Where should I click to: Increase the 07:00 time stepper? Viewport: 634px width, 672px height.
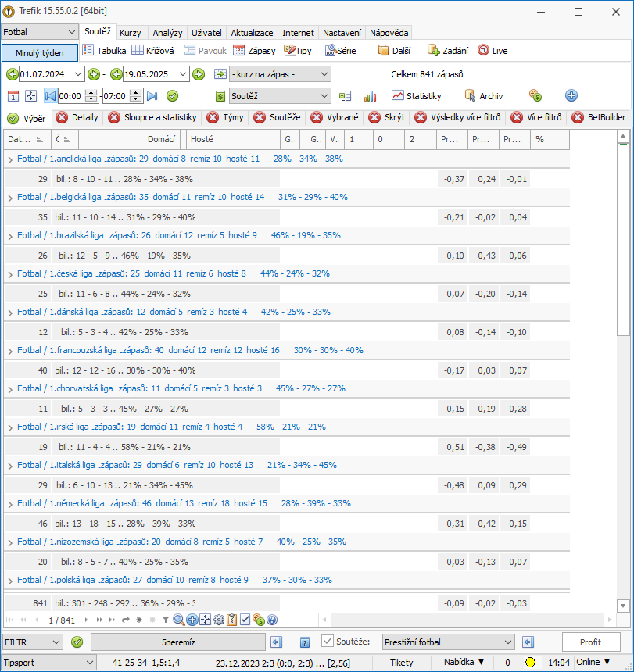pyautogui.click(x=136, y=92)
